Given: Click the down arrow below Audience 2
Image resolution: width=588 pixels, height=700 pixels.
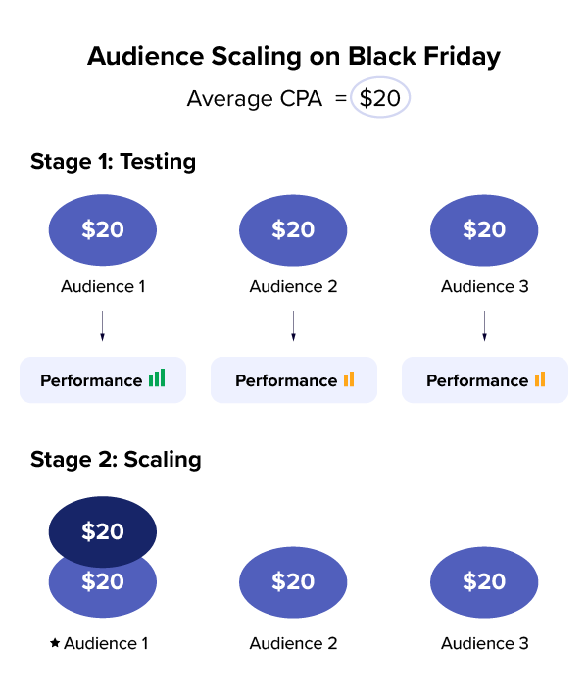Looking at the screenshot, I should (293, 326).
